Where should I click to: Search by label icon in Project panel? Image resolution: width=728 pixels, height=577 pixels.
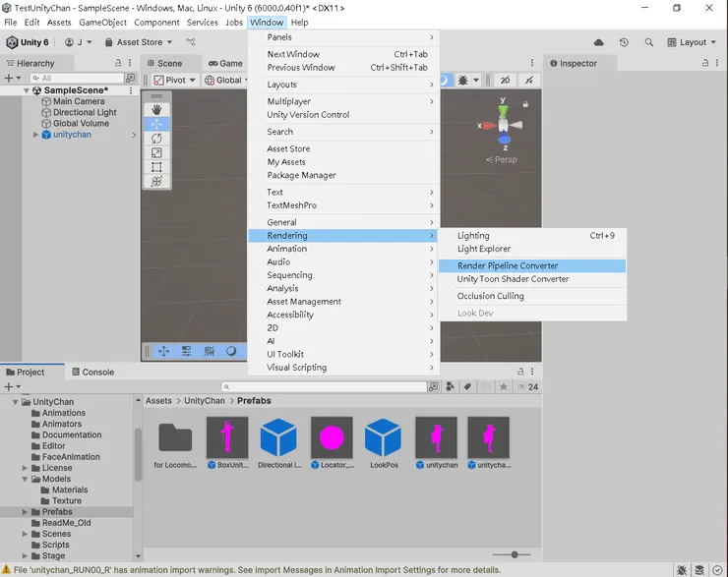tap(467, 386)
